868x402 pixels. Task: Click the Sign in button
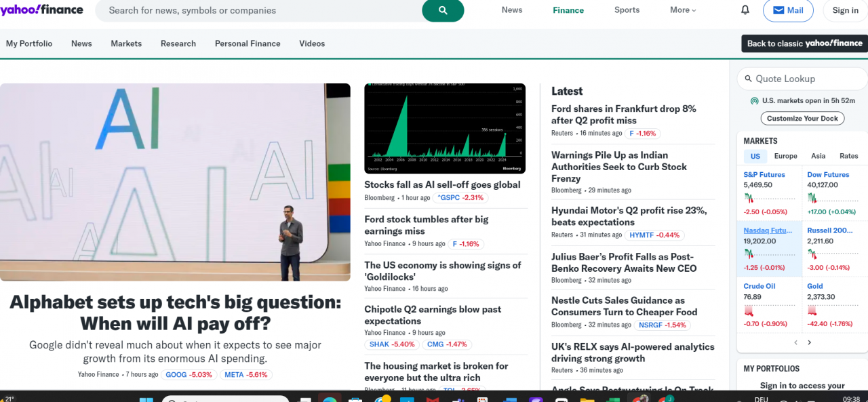(844, 10)
